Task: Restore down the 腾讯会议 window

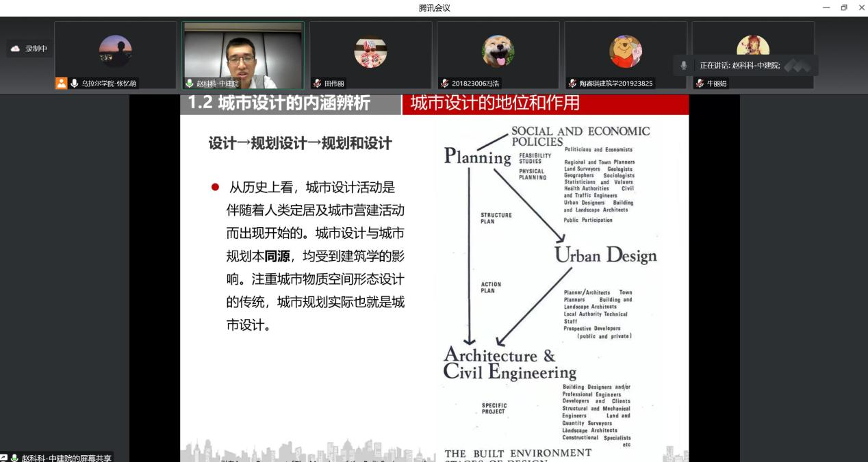Action: point(844,8)
